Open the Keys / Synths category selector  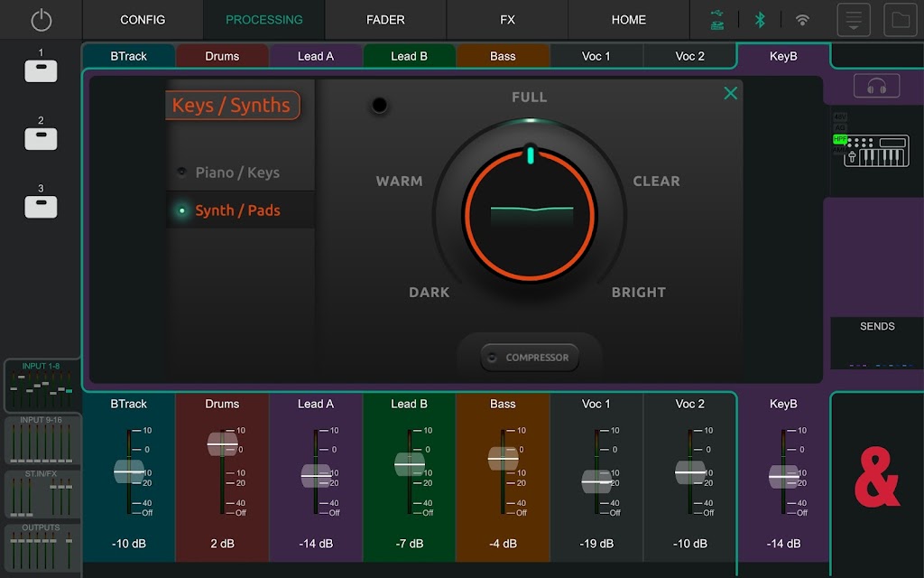pyautogui.click(x=234, y=106)
